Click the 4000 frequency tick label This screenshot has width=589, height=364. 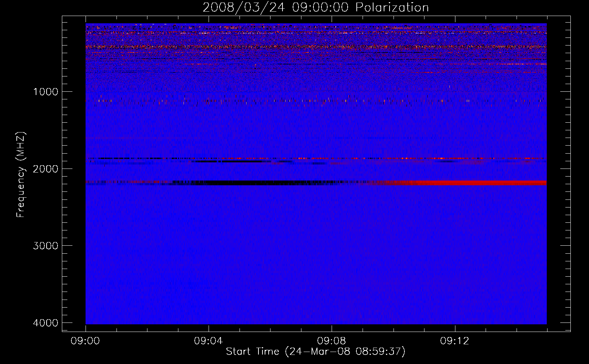46,323
